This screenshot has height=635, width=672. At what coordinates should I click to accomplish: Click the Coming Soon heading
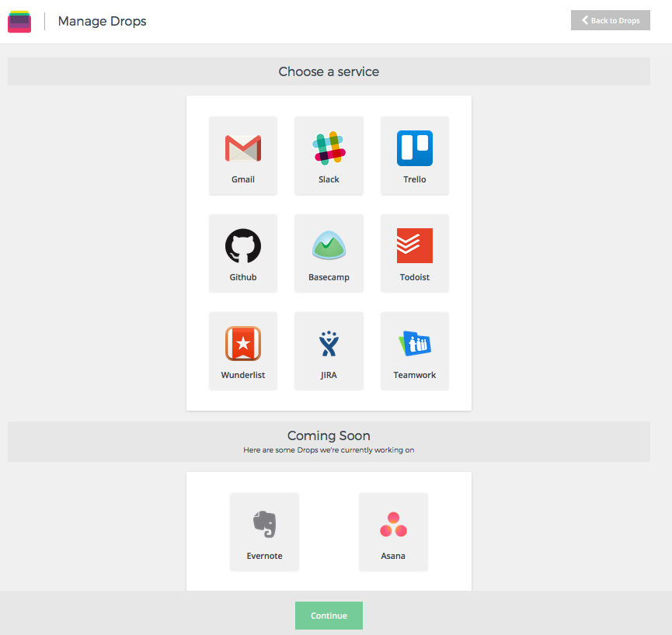tap(329, 435)
